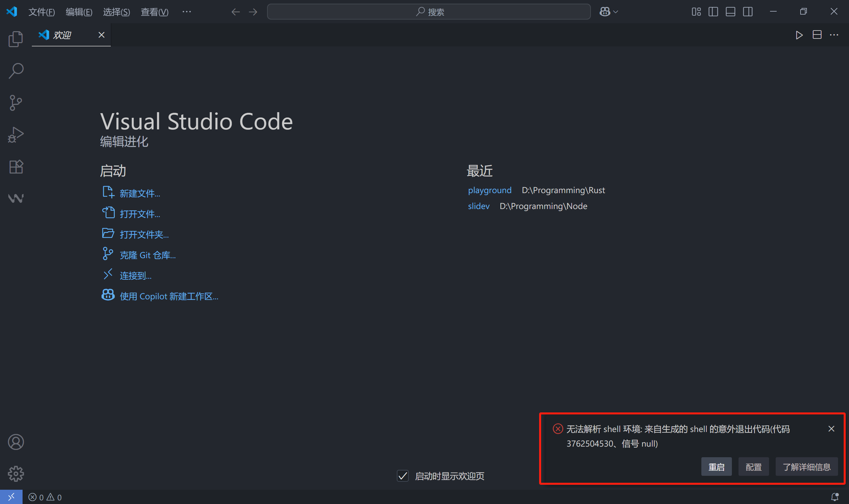Open the notifications bell in status bar
The width and height of the screenshot is (849, 504).
coord(834,497)
